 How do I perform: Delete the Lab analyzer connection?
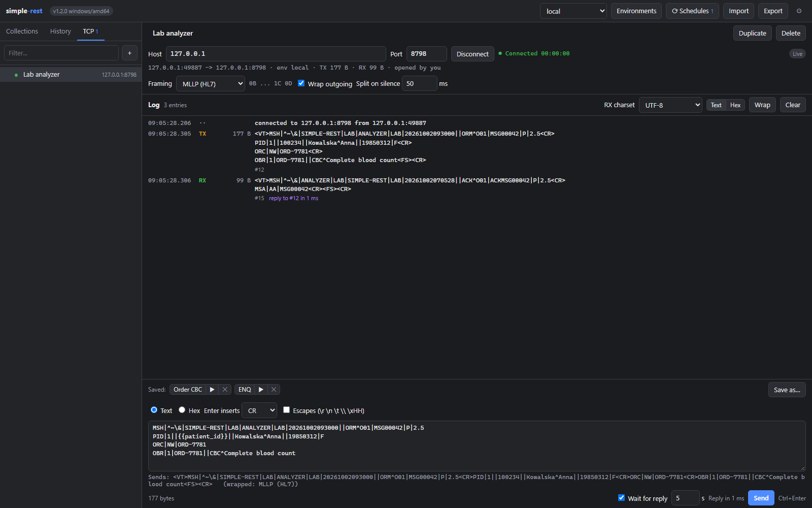coord(791,33)
